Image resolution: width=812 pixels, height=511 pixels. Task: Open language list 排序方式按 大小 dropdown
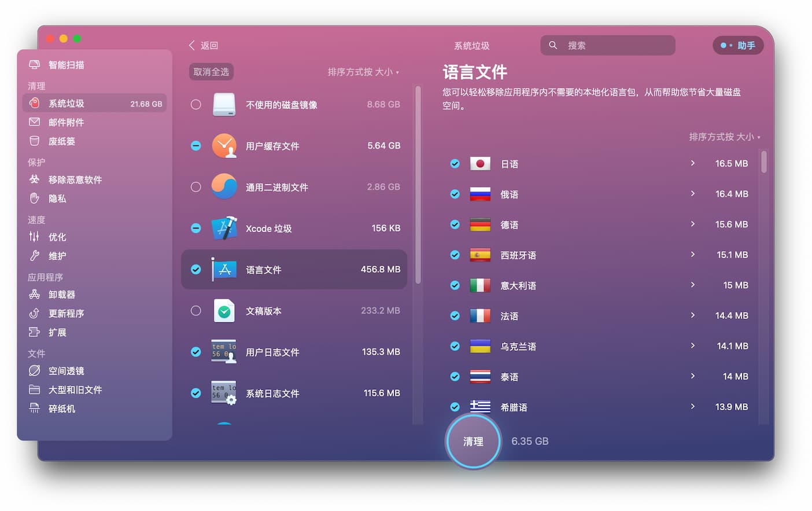coord(725,137)
